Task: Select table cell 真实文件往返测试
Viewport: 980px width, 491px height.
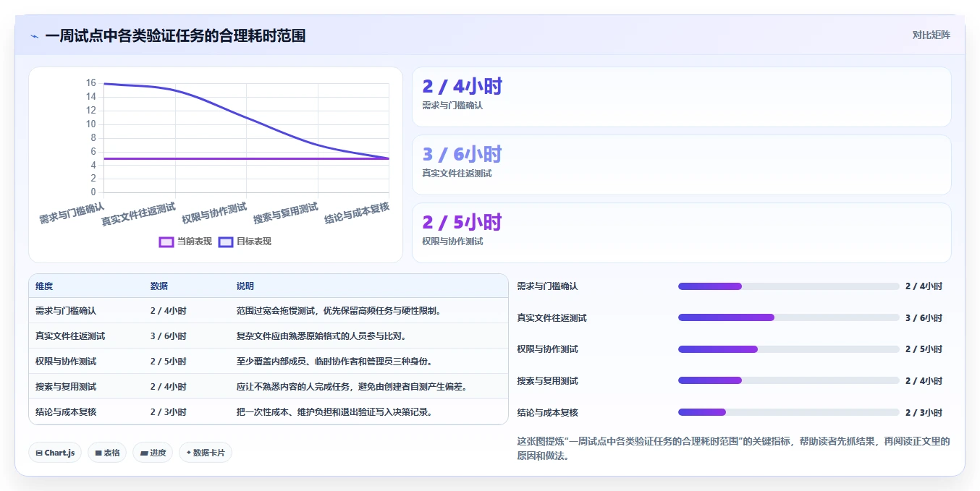Action: click(70, 336)
